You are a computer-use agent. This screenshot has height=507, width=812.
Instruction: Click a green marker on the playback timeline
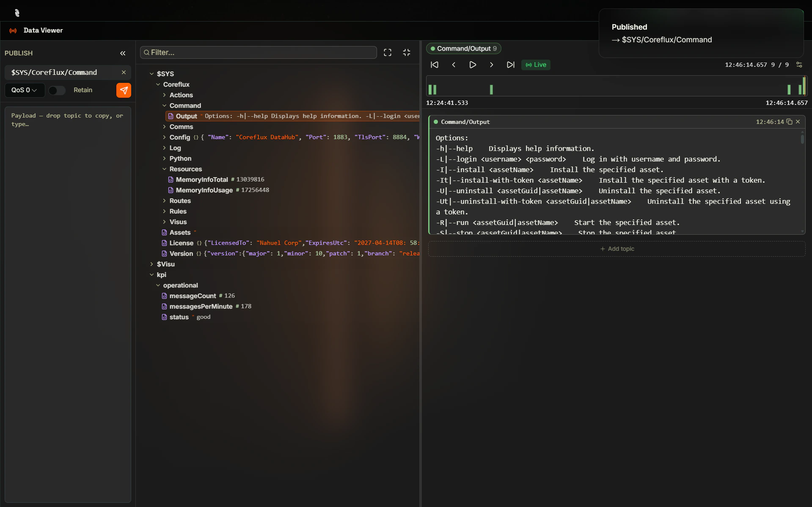pos(491,89)
